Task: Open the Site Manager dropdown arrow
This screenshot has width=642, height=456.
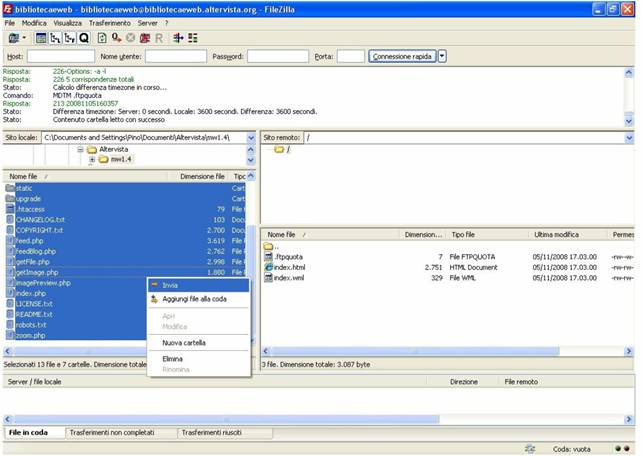Action: [x=24, y=38]
